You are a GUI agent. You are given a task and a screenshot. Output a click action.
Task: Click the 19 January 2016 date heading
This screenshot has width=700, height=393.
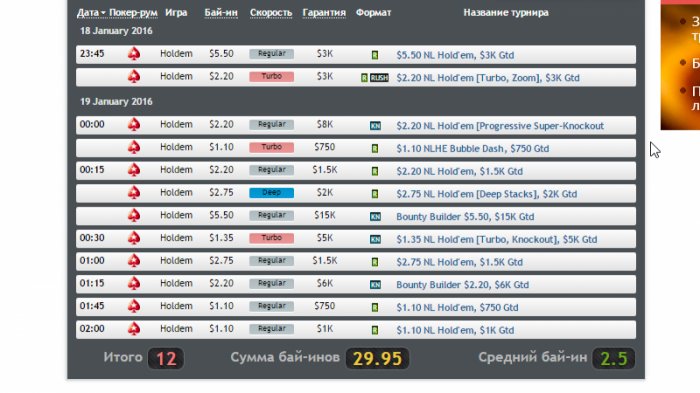click(x=116, y=101)
